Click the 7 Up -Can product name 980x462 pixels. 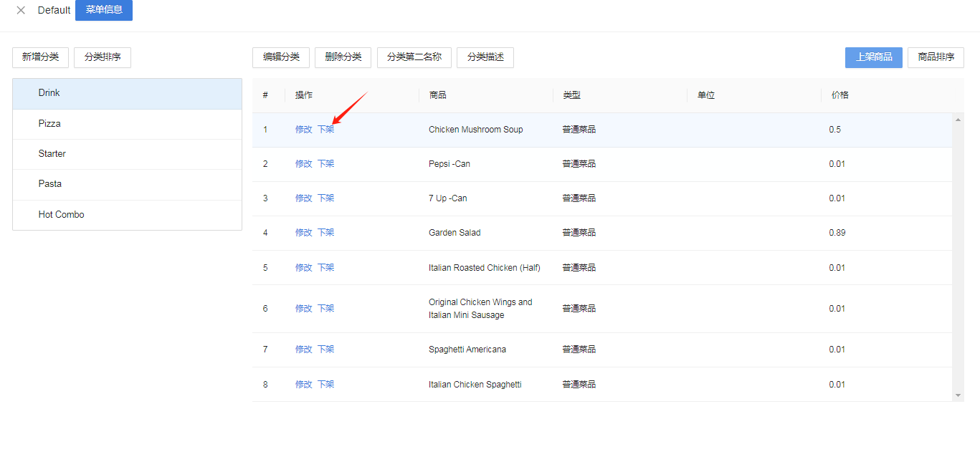point(448,198)
